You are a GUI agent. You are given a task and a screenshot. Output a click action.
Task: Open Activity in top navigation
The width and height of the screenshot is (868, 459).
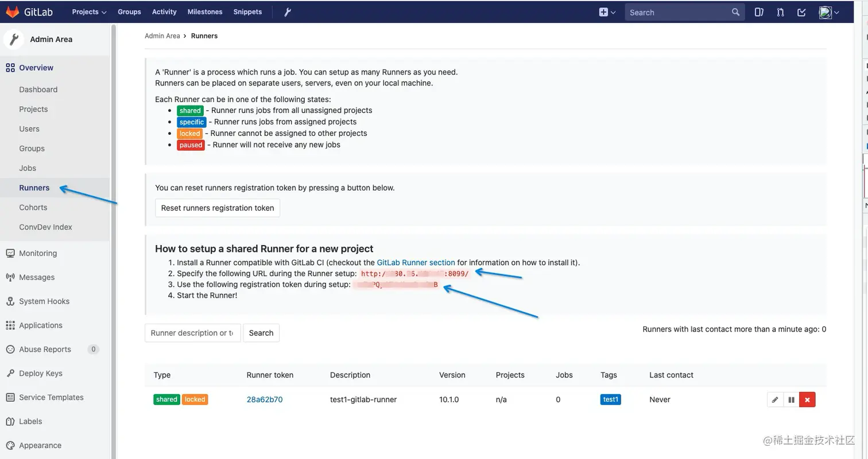click(164, 11)
